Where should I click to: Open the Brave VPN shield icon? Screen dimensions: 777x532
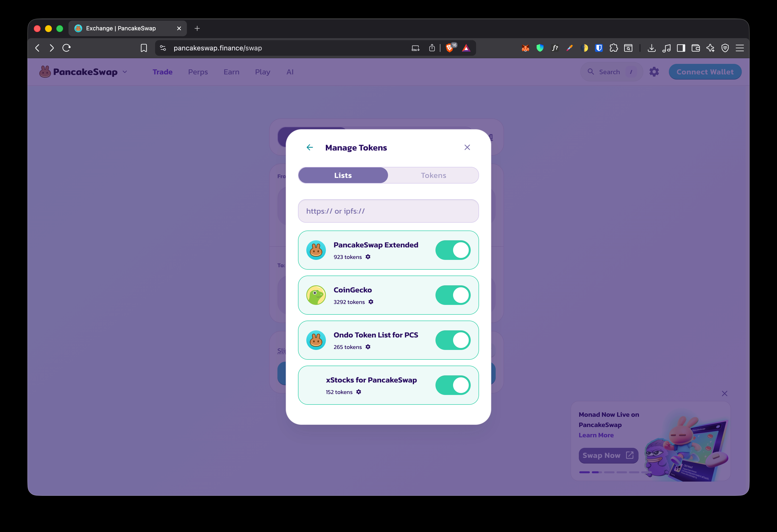[x=725, y=48]
